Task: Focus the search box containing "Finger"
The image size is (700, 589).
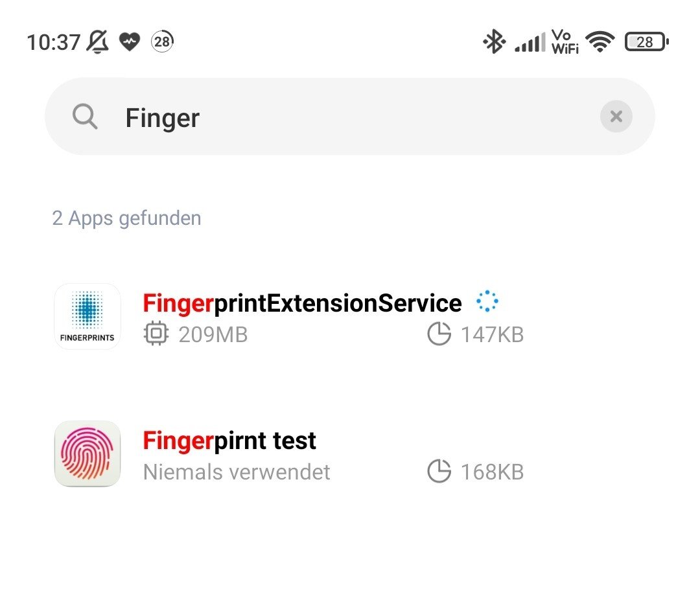Action: pyautogui.click(x=350, y=117)
